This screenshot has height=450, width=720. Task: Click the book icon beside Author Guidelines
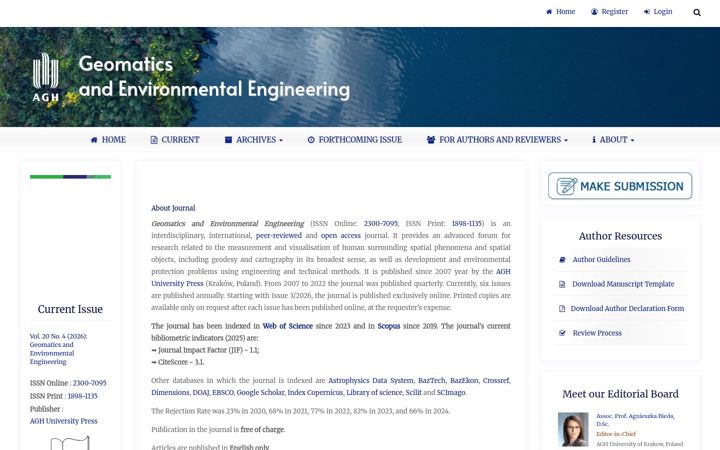562,260
